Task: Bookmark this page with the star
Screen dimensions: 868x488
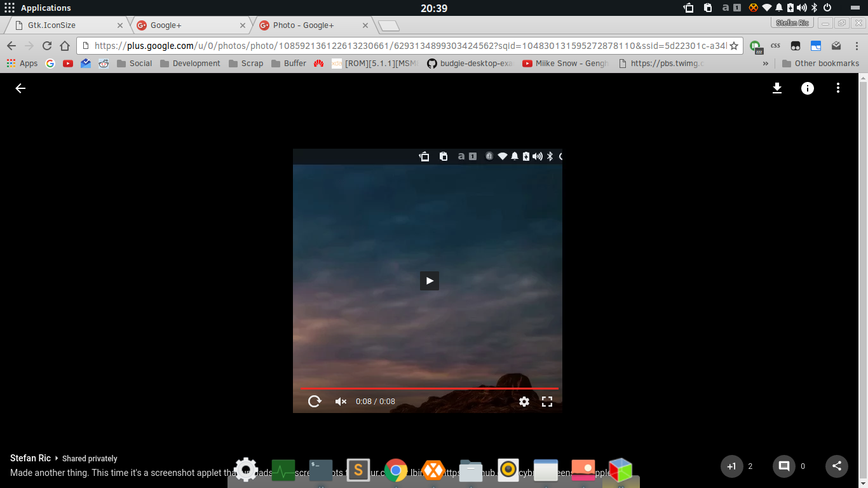Action: pos(734,46)
